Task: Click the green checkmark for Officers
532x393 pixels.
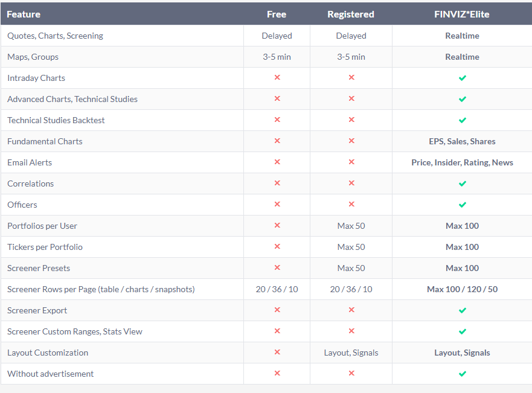Action: coord(462,205)
